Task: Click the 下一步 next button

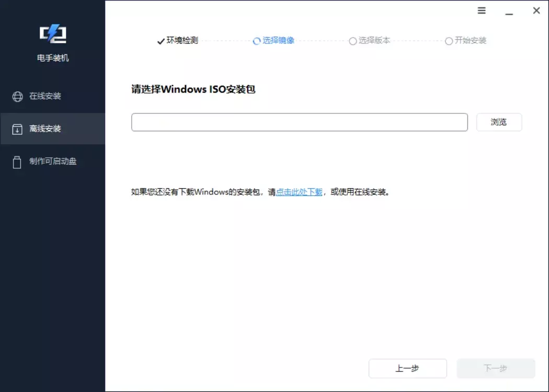Action: pyautogui.click(x=496, y=368)
